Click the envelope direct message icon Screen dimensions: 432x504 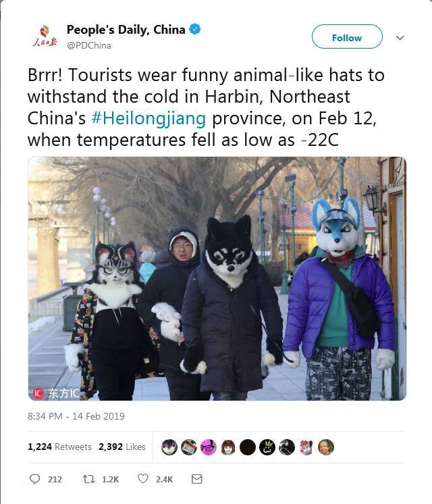click(x=196, y=479)
